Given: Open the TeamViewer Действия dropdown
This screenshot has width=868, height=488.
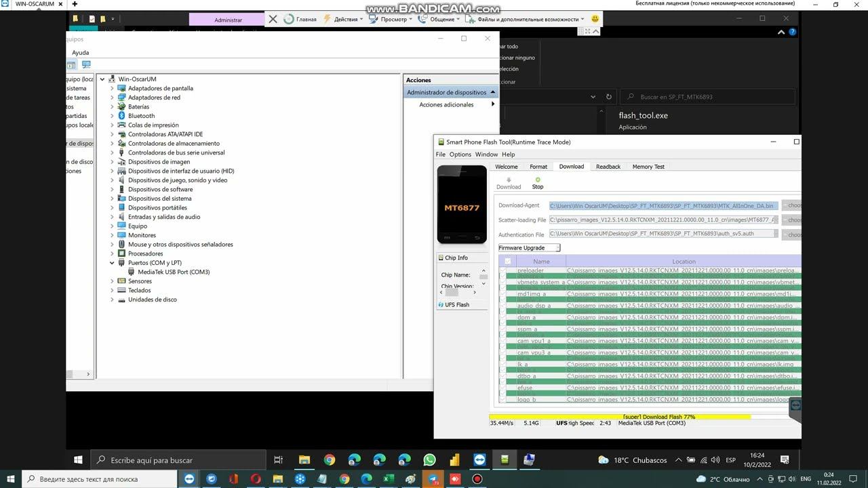Looking at the screenshot, I should pos(343,19).
